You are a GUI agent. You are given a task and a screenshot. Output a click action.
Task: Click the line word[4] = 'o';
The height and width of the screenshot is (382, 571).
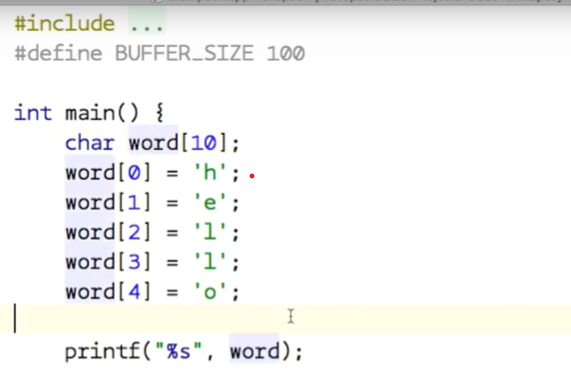pos(152,292)
